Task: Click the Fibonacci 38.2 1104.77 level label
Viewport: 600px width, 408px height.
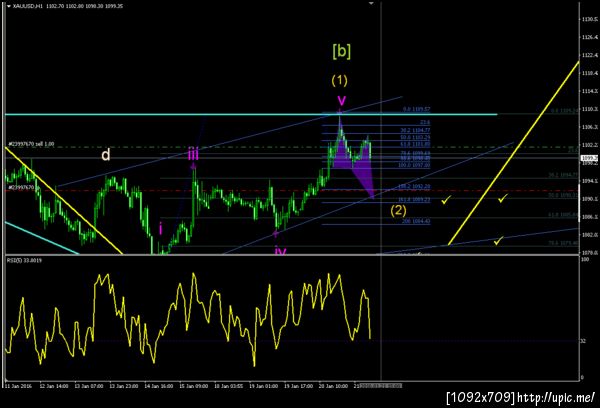Action: [x=415, y=130]
